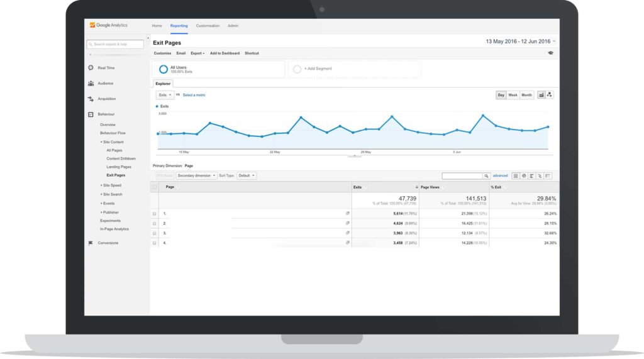Tick the checkbox for row 3
644x359 pixels.
tap(155, 233)
